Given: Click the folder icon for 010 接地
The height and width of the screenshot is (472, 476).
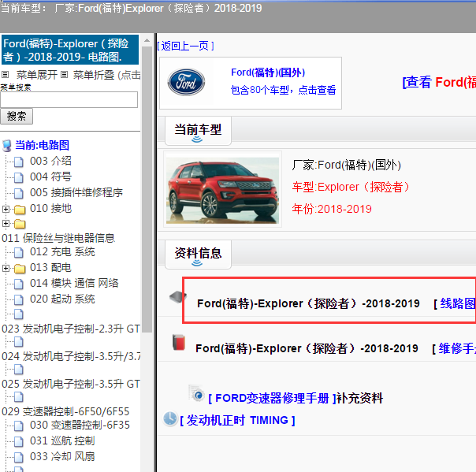Looking at the screenshot, I should pos(20,209).
